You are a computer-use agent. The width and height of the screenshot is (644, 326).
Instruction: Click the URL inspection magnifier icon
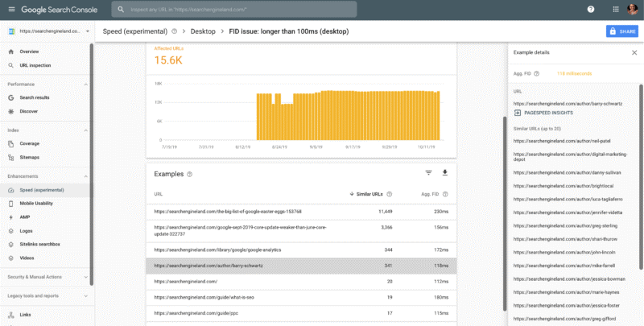[x=11, y=65]
